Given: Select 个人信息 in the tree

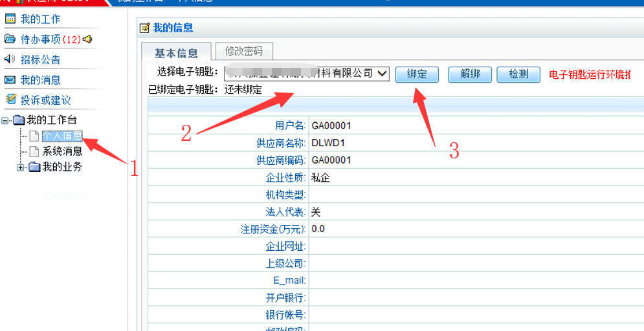Looking at the screenshot, I should point(62,136).
